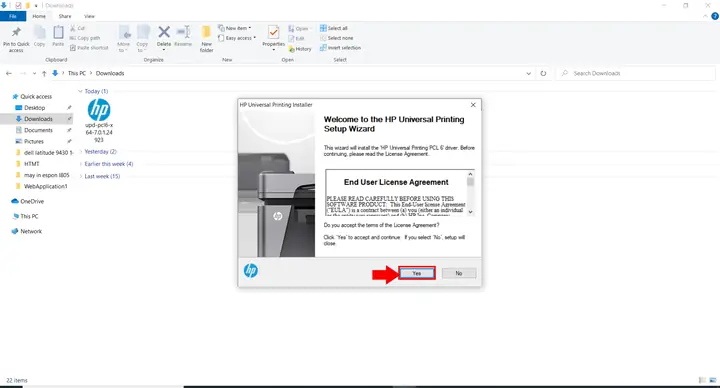Open the Explorer Help icon
The width and height of the screenshot is (720, 388).
(715, 16)
